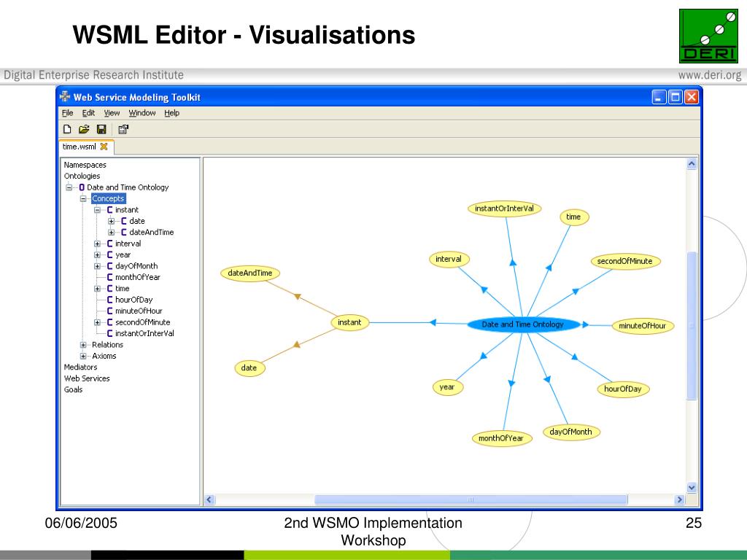
Task: Click the secondOfMinute node in the graph
Action: point(625,262)
